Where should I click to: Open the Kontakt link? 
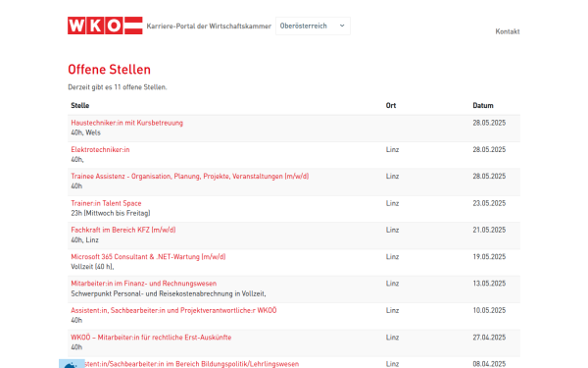click(x=508, y=31)
